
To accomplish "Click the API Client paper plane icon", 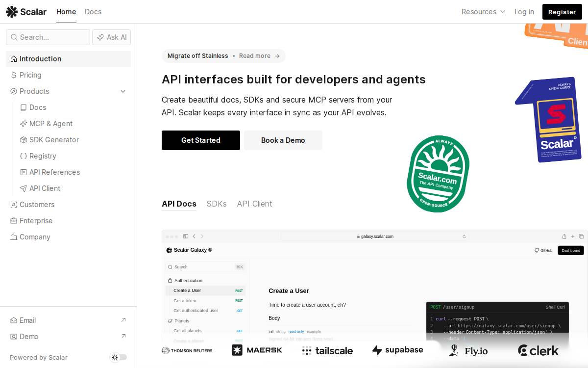I will 24,188.
